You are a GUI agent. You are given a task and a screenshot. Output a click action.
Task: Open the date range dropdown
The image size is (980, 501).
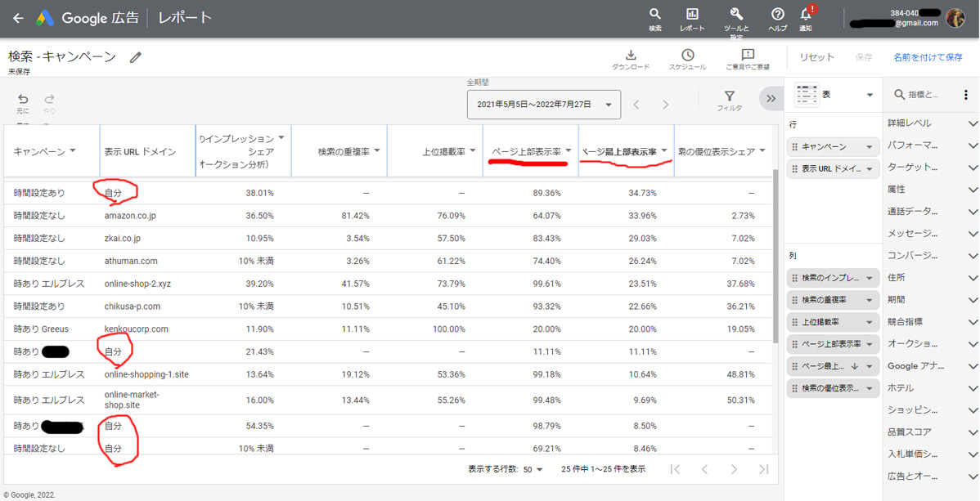[544, 105]
